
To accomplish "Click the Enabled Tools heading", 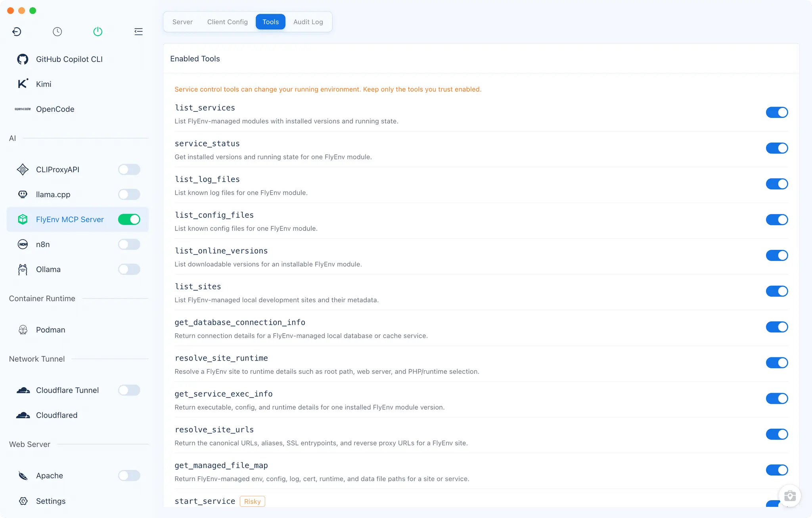I will (x=195, y=59).
